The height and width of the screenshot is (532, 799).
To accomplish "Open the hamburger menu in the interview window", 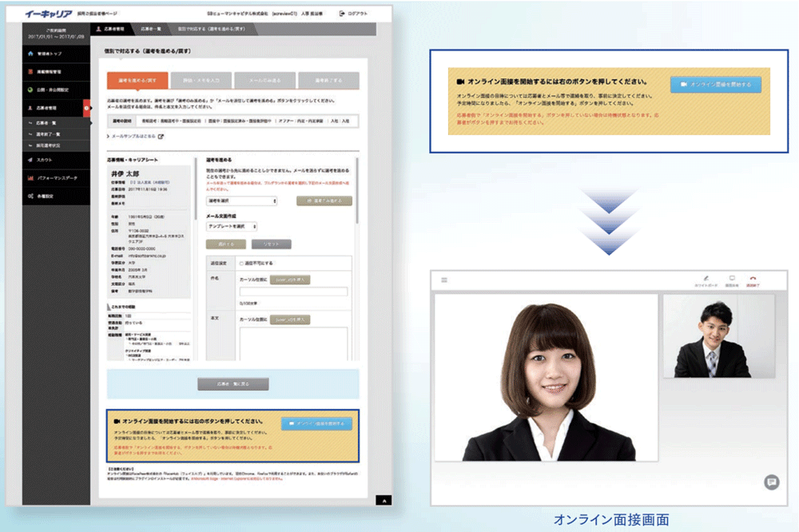I will pos(444,280).
